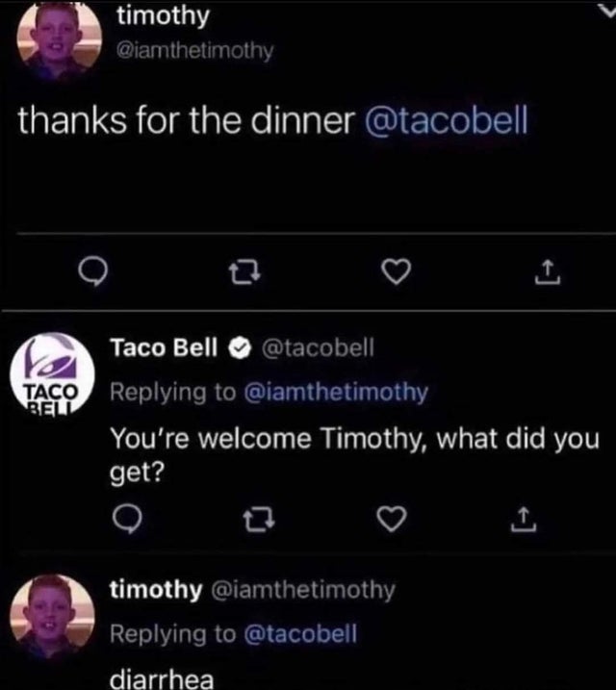Like timothy's original tweet
The image size is (616, 690).
click(391, 275)
